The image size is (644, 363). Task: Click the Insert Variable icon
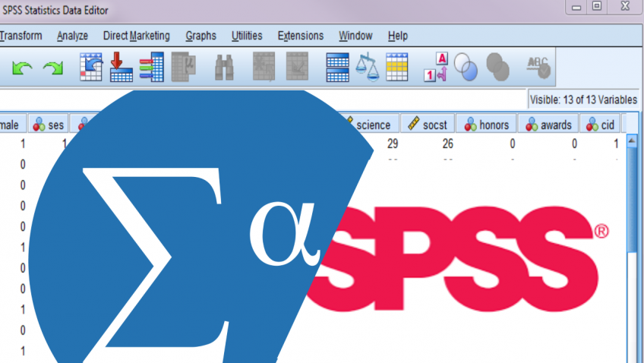click(x=297, y=67)
